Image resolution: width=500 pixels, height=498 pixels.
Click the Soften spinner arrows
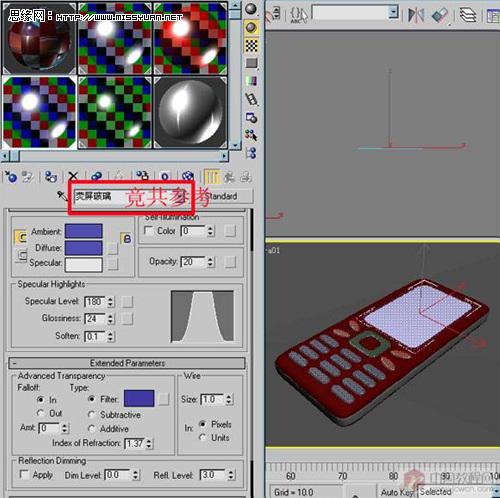tap(110, 336)
